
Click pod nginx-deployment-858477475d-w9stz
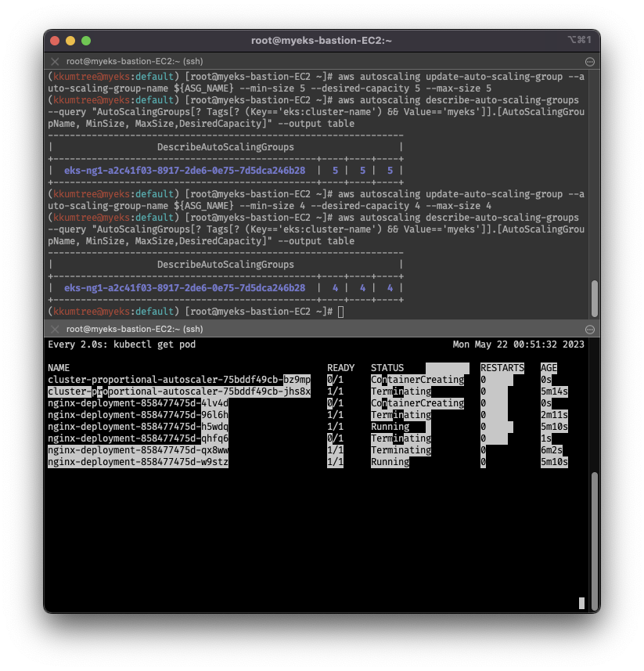pos(139,462)
